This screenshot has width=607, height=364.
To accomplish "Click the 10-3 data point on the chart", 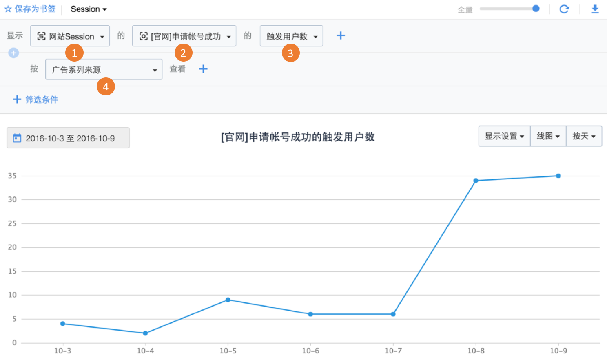I will 63,324.
